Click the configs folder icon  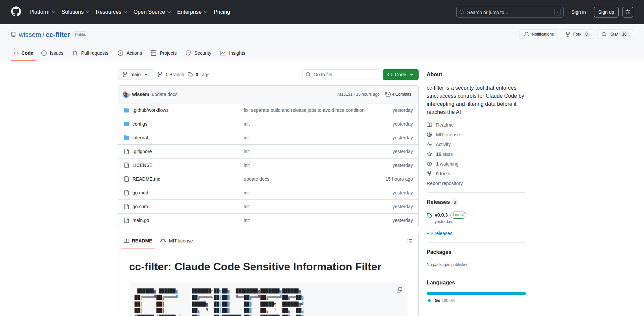pos(126,124)
